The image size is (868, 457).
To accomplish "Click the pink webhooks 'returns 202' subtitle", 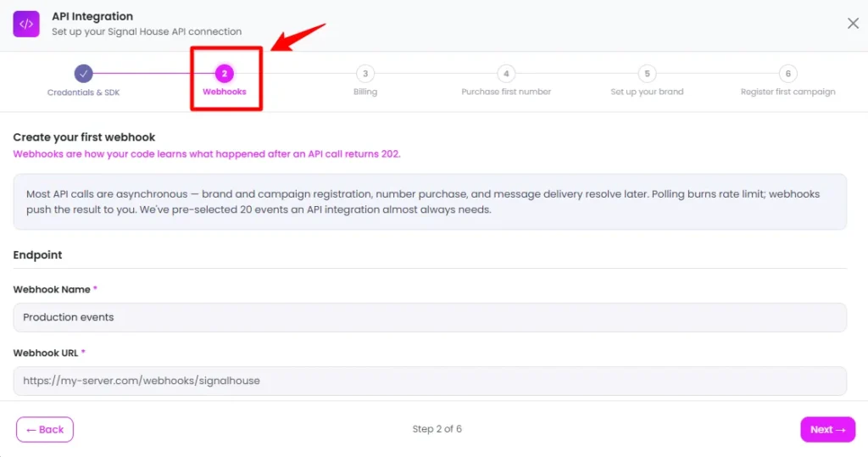I will tap(207, 154).
